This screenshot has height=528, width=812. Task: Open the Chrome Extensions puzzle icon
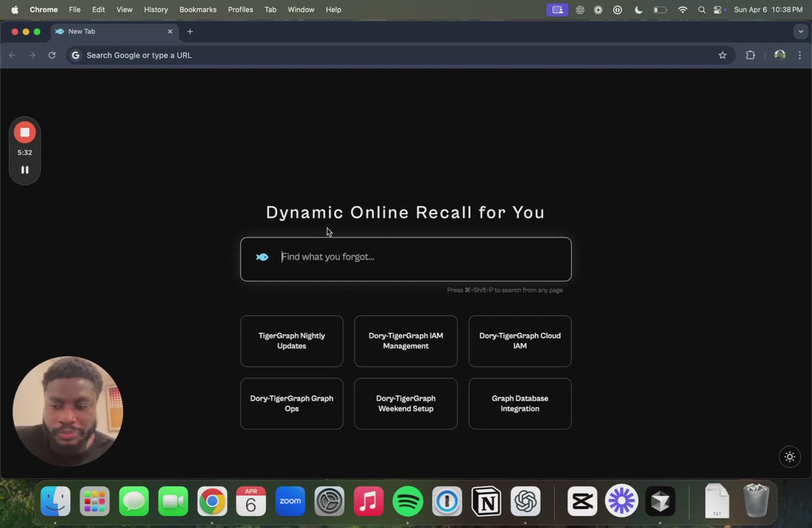click(x=750, y=55)
